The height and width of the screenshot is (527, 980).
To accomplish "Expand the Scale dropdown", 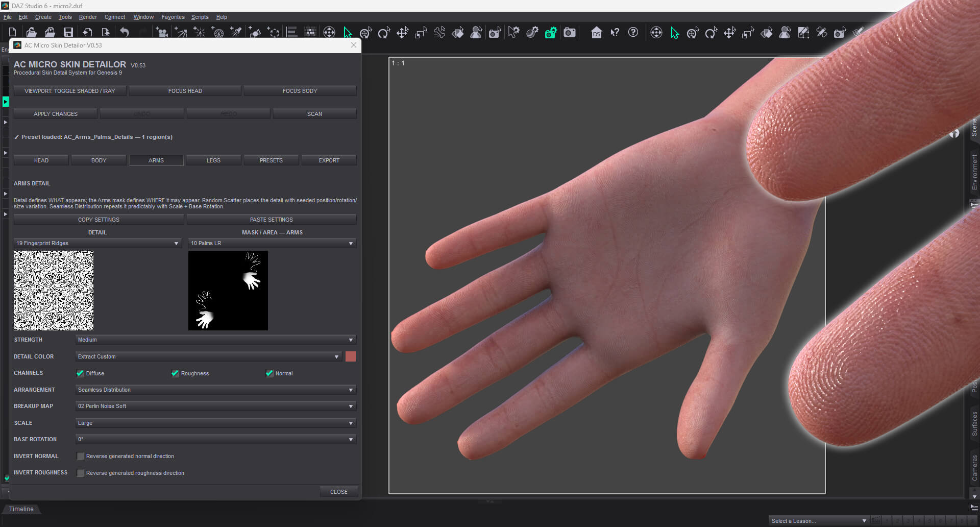I will click(216, 423).
